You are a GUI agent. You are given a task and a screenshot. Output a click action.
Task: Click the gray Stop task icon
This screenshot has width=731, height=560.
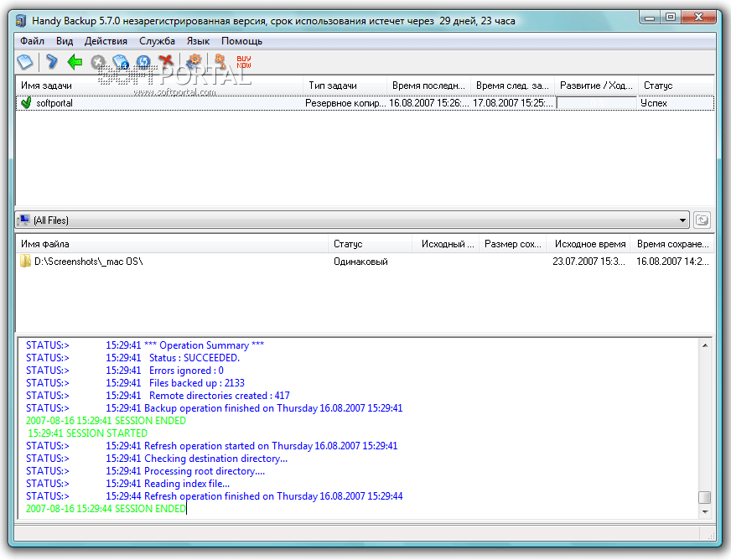98,61
